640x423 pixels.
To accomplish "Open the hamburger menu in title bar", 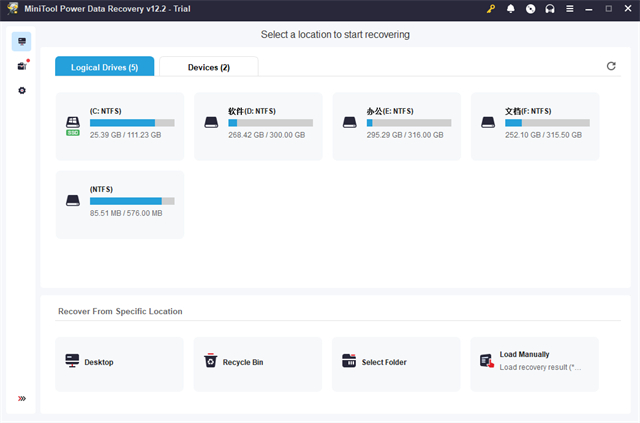I will (569, 9).
